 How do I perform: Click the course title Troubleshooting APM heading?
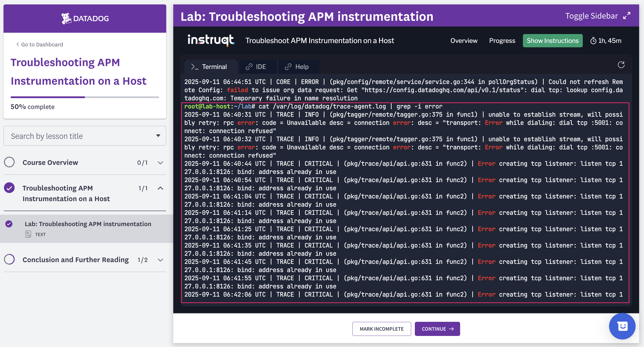click(78, 72)
